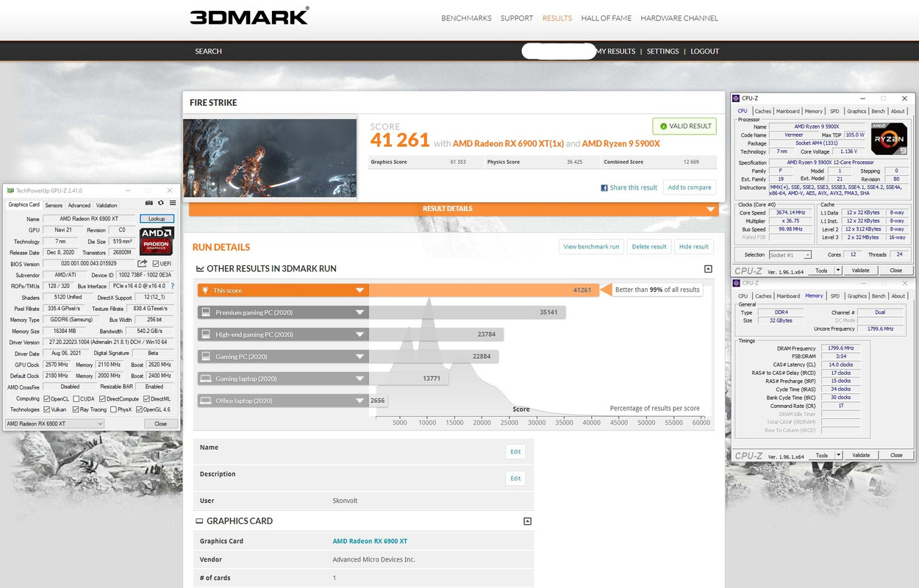Open the GPU-Z hamburger menu
This screenshot has height=588, width=919.
pos(173,203)
